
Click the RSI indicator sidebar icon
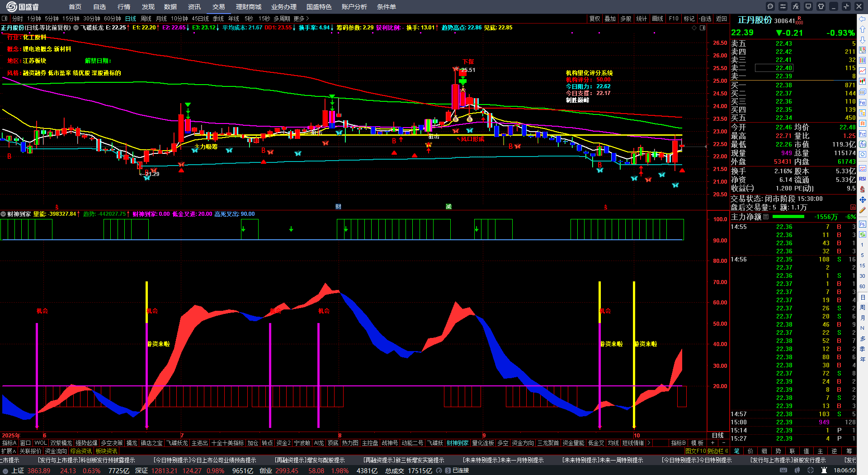[x=863, y=179]
